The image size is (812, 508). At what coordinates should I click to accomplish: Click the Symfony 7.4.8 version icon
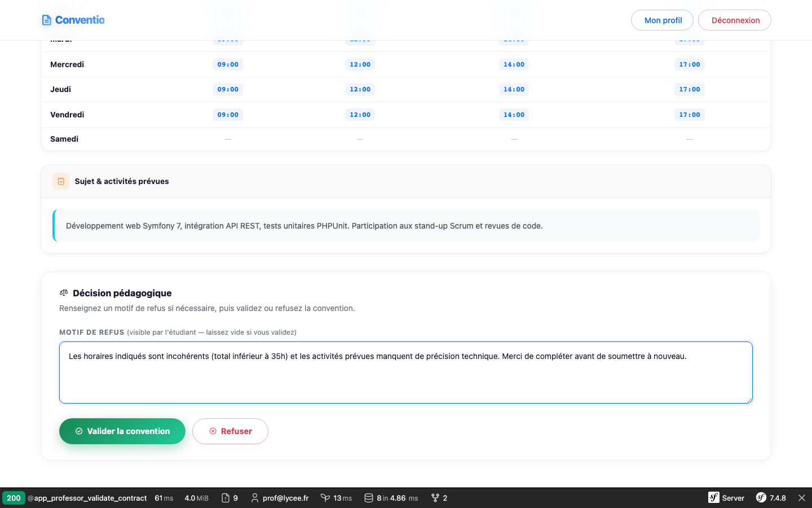(761, 497)
